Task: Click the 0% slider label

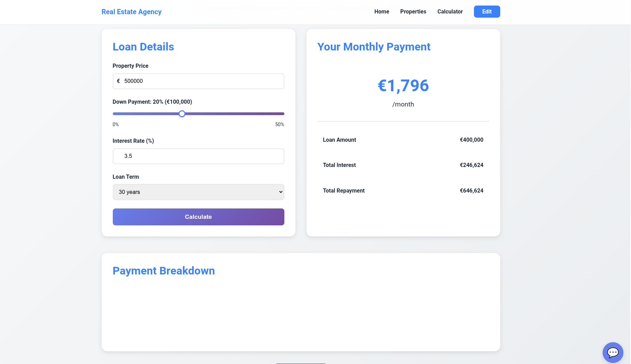Action: coord(116,124)
